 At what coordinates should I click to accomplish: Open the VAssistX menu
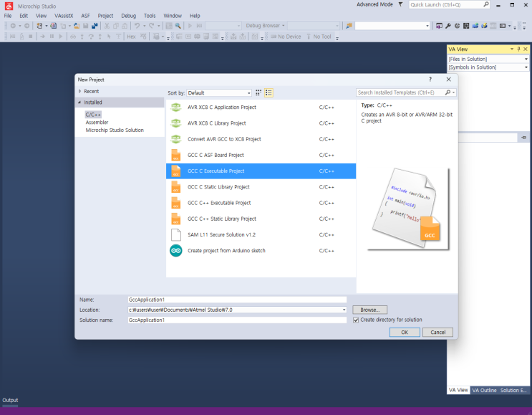(64, 16)
